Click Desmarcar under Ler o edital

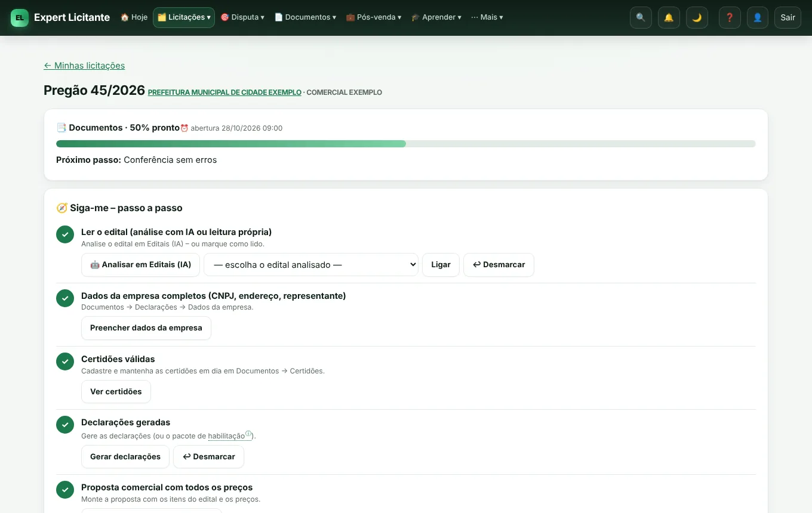click(499, 265)
